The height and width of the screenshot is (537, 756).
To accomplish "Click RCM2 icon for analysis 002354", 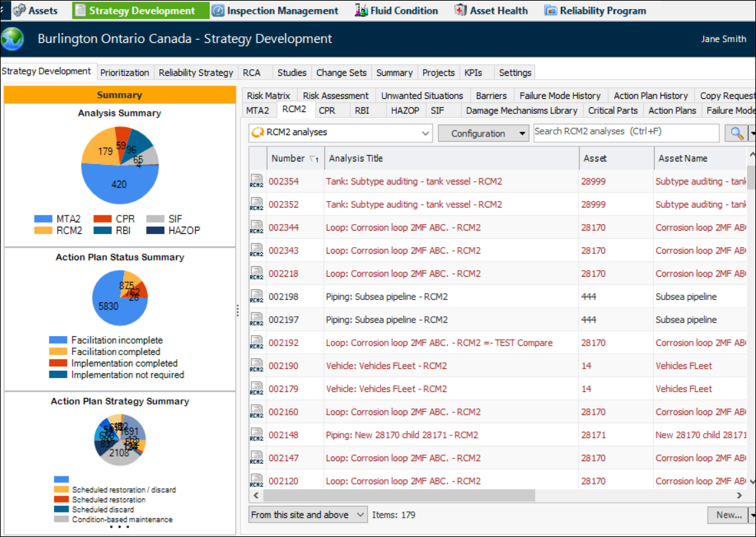I will (256, 182).
